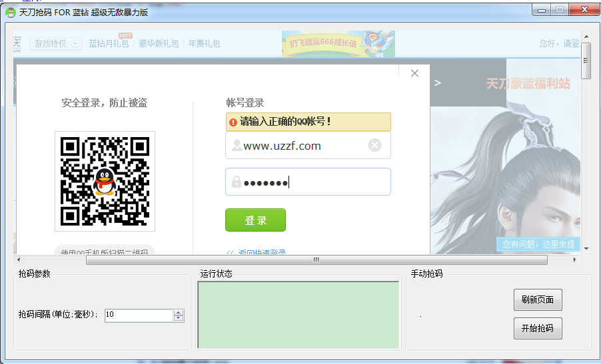This screenshot has height=364, width=601.
Task: Click the vertical scrollbar up arrow
Action: pos(586,37)
